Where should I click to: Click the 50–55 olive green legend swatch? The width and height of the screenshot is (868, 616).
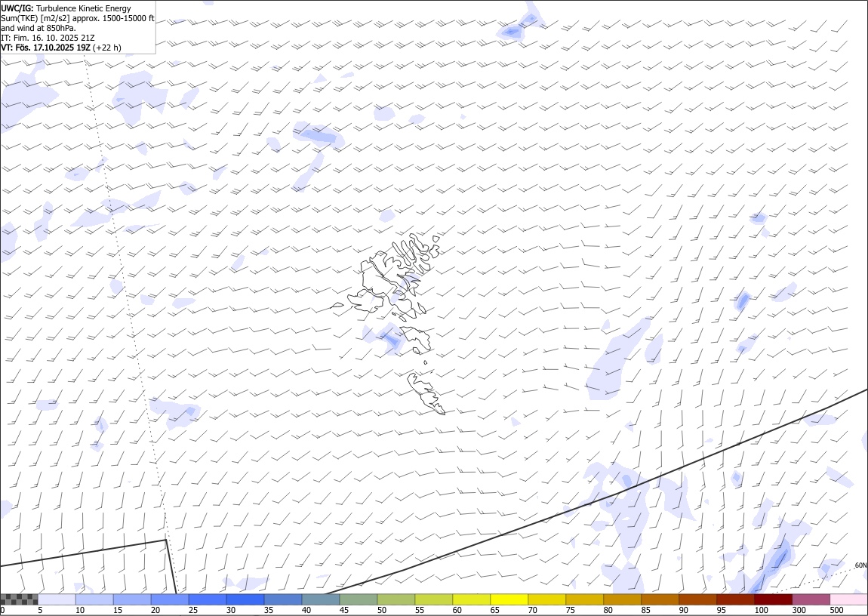tap(396, 599)
